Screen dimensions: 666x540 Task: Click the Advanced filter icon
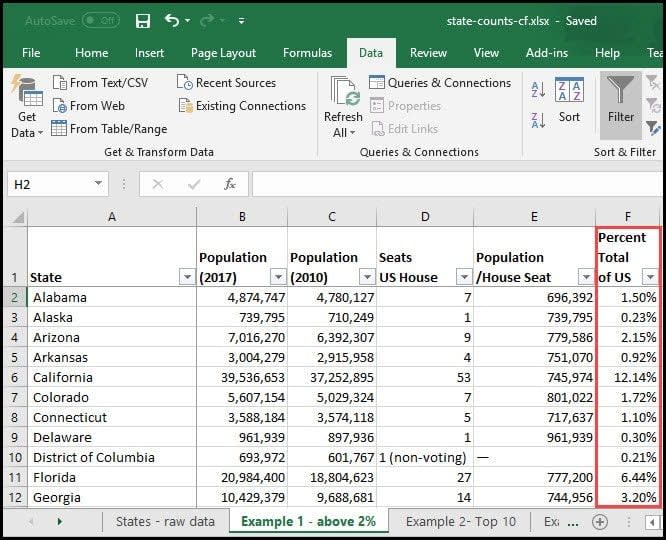653,128
